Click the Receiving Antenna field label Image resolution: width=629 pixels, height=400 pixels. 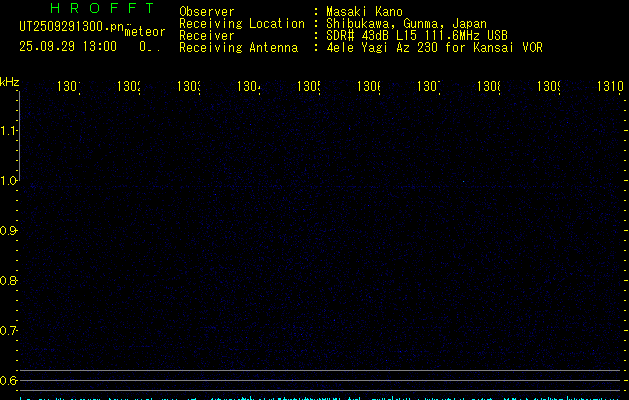pos(238,47)
